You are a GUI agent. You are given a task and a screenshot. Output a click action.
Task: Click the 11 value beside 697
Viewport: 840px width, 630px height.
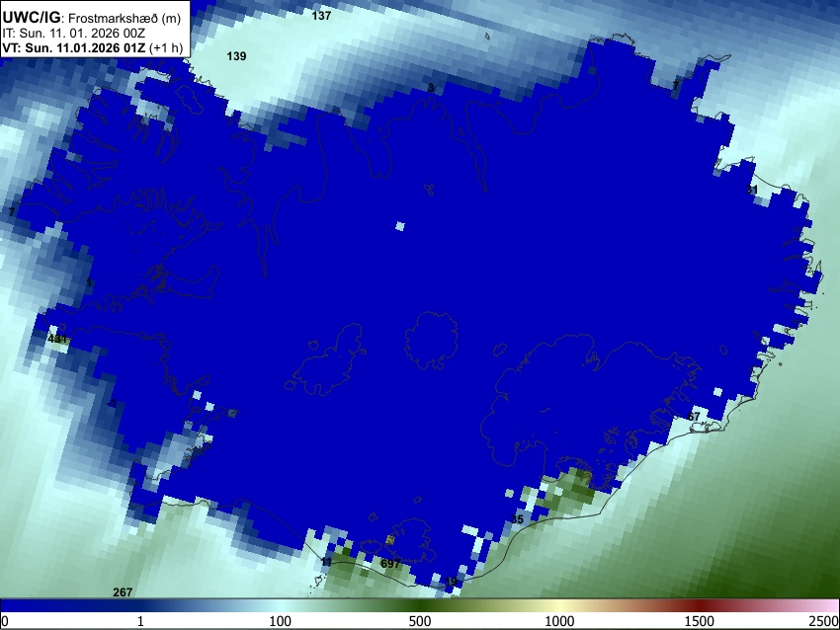tap(326, 562)
